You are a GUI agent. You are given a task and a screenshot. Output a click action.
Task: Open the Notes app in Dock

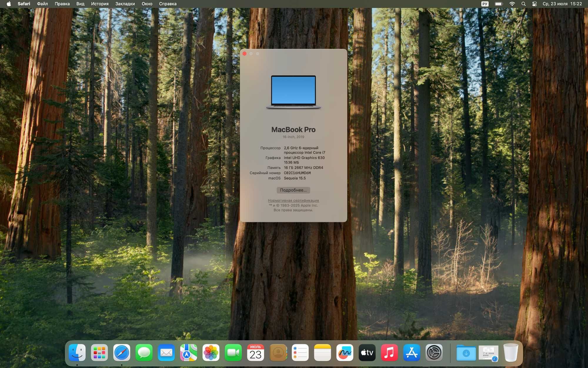tap(323, 352)
